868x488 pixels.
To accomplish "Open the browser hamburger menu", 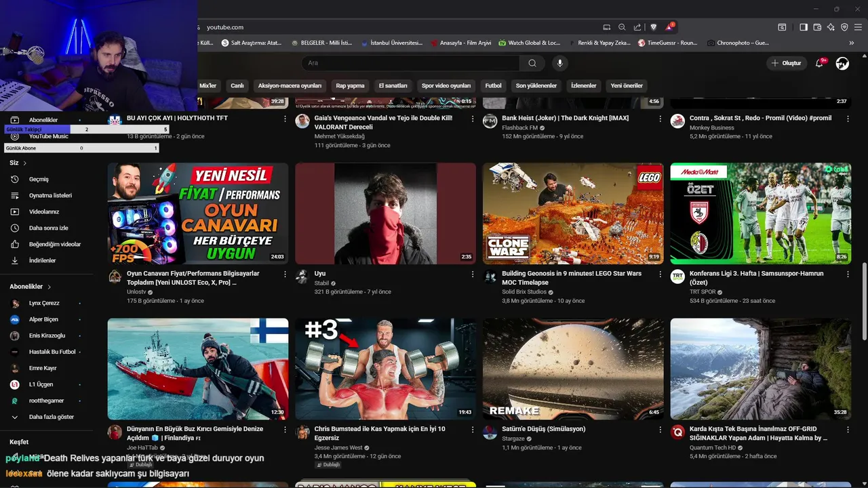I will (858, 27).
